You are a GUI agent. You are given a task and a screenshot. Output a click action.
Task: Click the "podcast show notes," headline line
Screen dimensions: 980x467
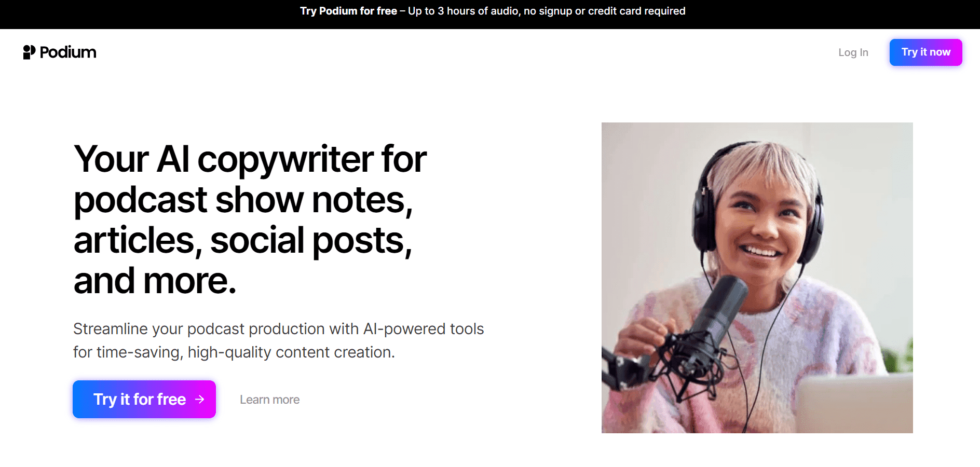[x=243, y=200]
